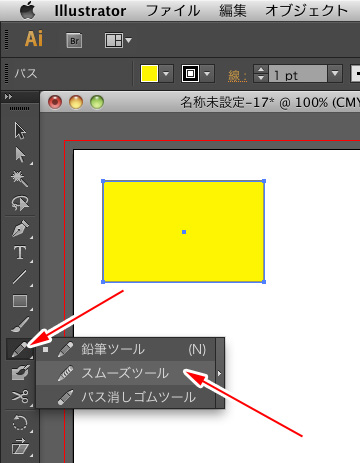
Task: Select the Line Segment tool
Action: click(x=20, y=277)
